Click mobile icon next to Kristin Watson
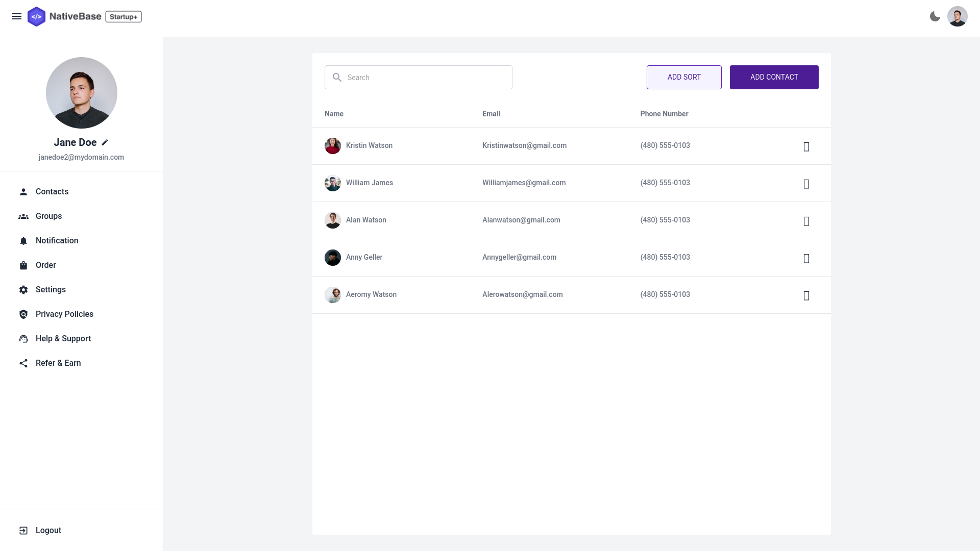 point(806,146)
